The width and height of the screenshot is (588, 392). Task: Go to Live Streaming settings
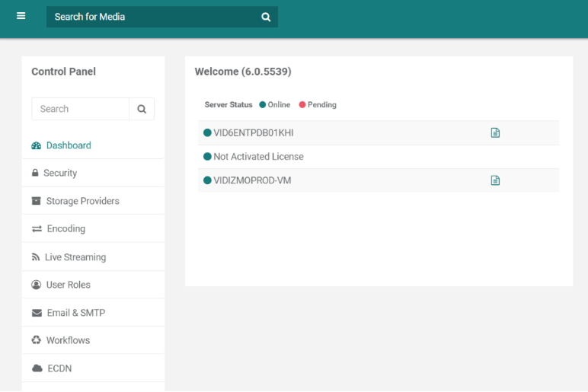point(75,257)
